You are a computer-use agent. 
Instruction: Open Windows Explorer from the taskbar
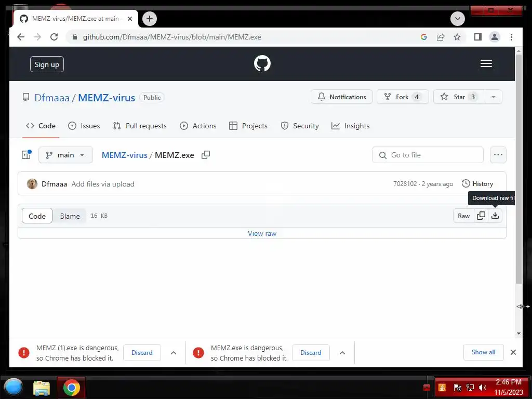pos(42,388)
